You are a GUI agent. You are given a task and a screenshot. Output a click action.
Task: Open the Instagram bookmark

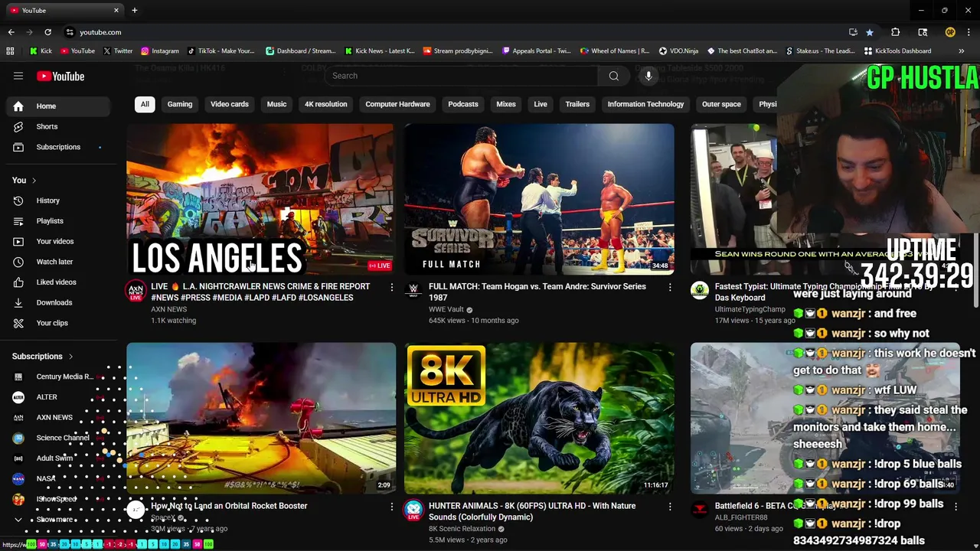(x=159, y=51)
